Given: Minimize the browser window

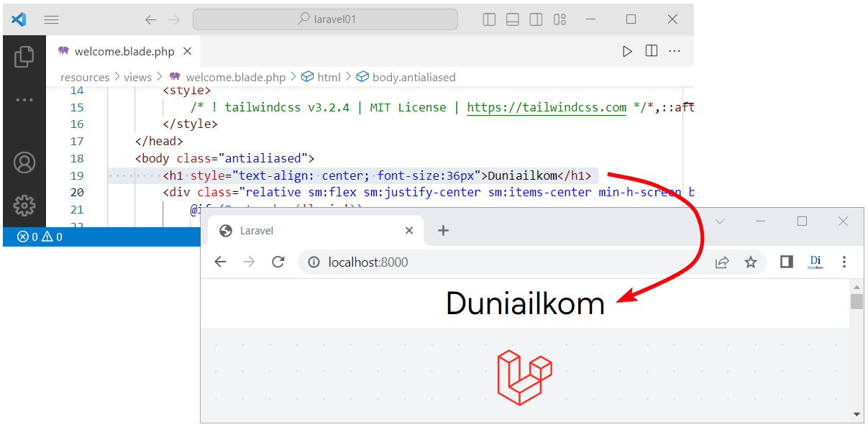Looking at the screenshot, I should coord(761,221).
